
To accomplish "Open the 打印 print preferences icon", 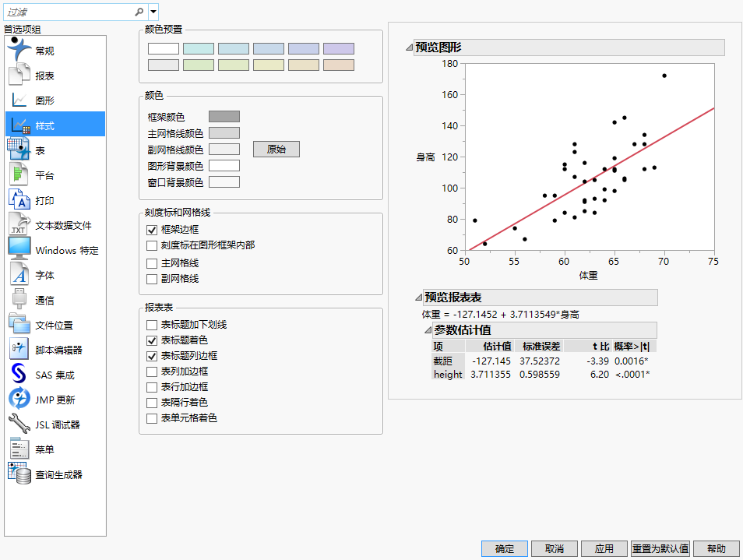I will pos(19,200).
